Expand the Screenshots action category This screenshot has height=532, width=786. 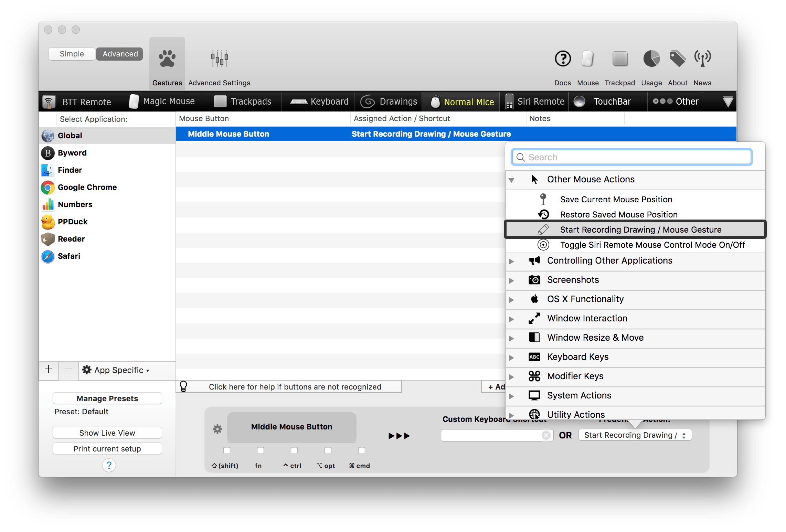click(511, 280)
